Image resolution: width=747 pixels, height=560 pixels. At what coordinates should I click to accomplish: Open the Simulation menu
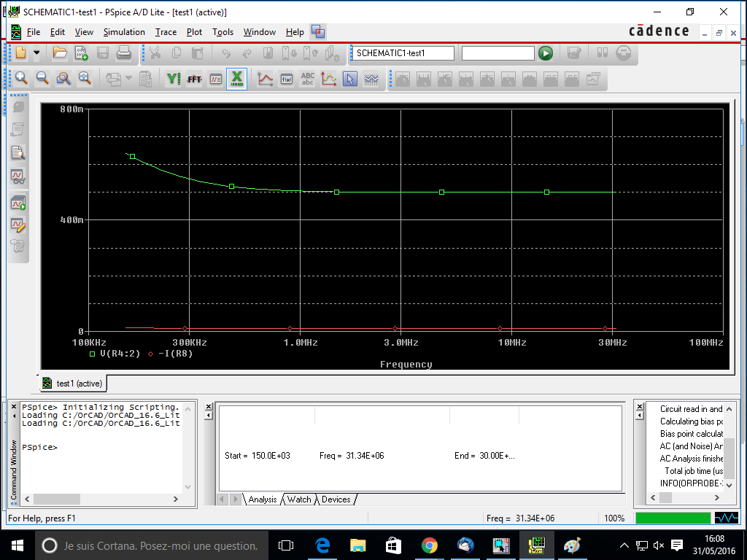coord(124,32)
